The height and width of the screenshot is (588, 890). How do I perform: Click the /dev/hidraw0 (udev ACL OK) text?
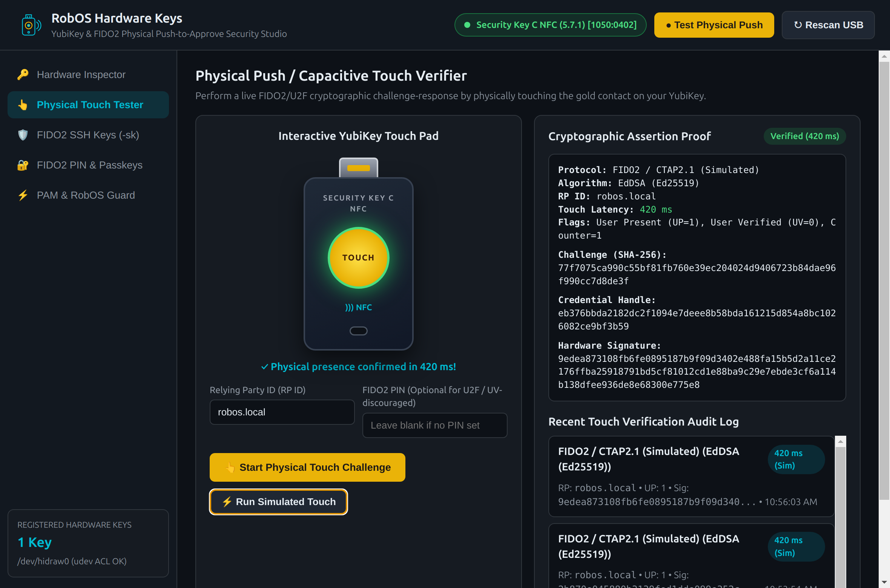[72, 561]
